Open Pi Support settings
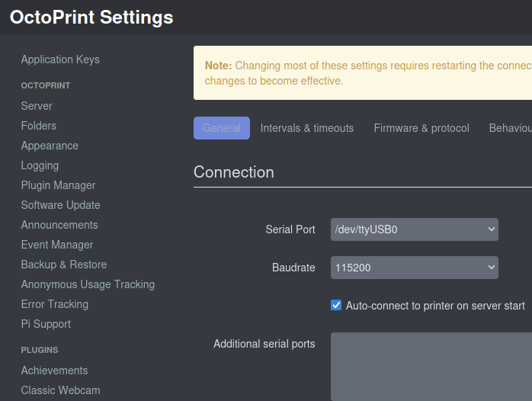 [46, 324]
